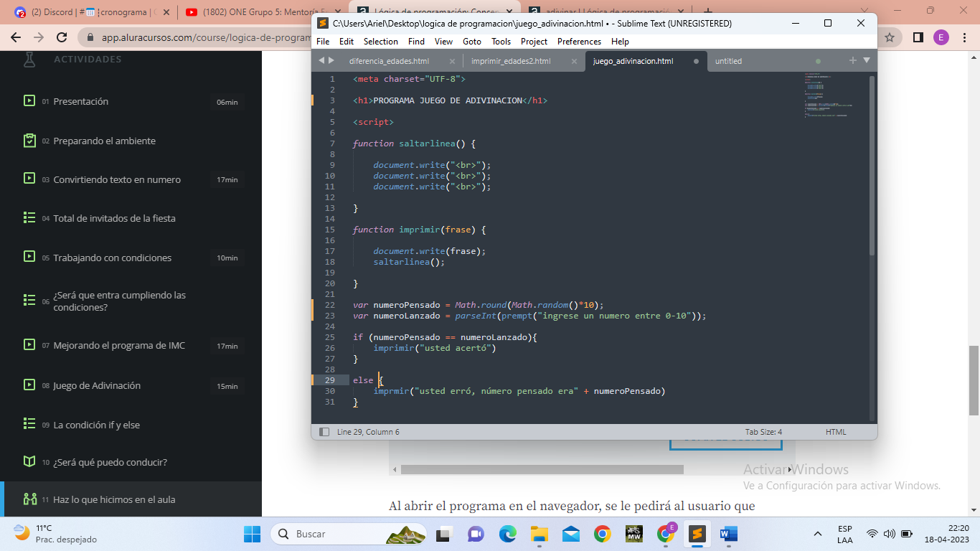The image size is (980, 551).
Task: Change the HTML syntax selector
Action: click(836, 432)
